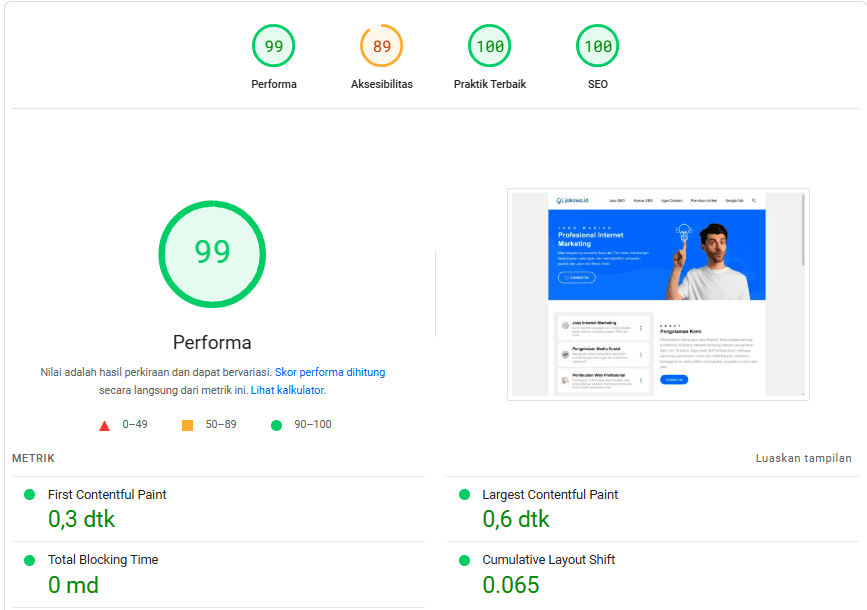Select the "SEO" label in the top category bar

pyautogui.click(x=597, y=84)
